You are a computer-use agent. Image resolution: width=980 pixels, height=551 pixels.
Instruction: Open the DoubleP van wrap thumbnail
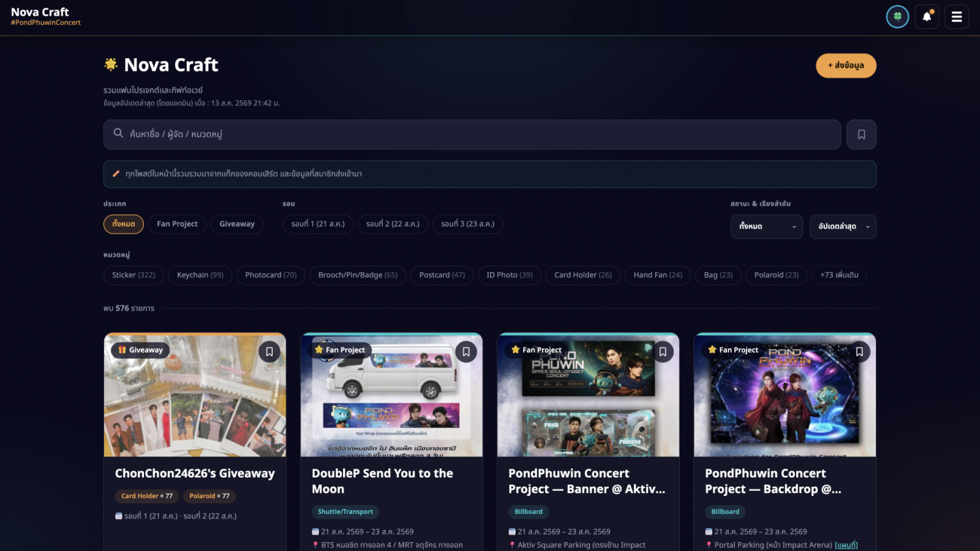coord(391,396)
